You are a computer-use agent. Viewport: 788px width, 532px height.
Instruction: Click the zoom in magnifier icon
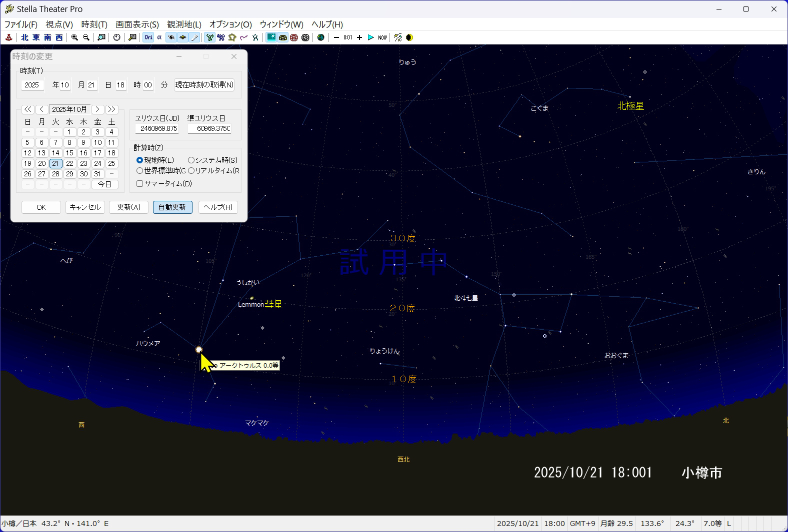74,37
